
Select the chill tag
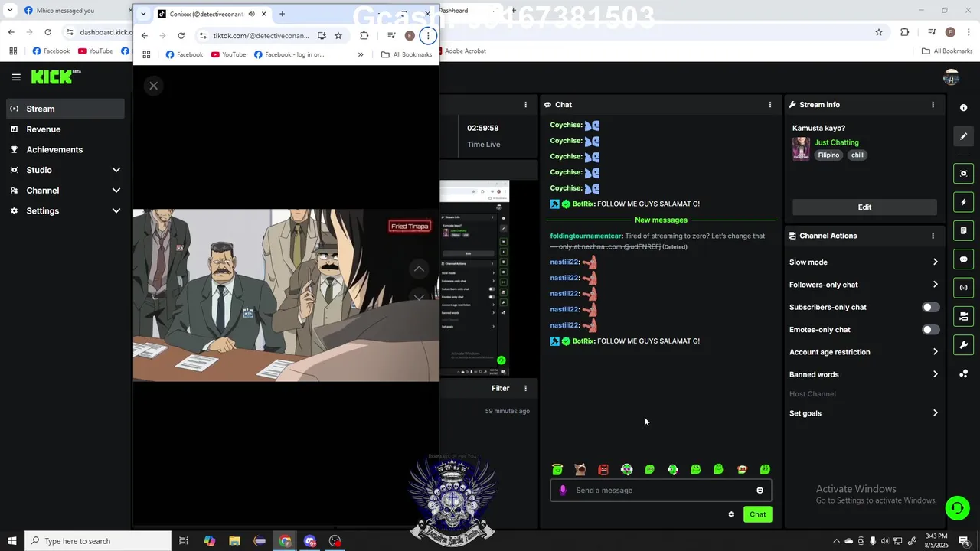pyautogui.click(x=857, y=155)
